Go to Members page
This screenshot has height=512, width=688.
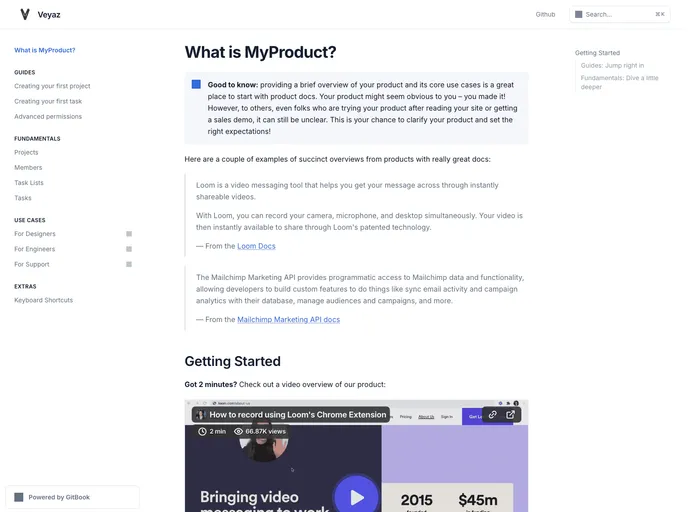[28, 168]
